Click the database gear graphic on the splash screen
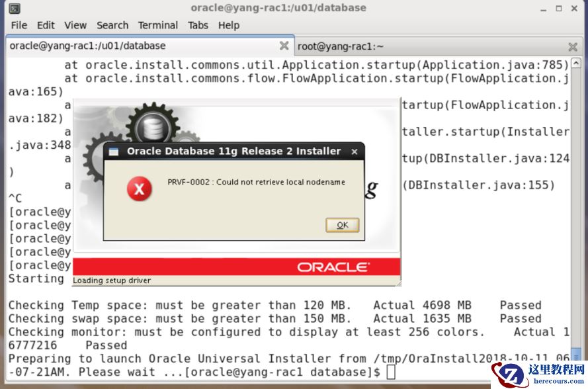The height and width of the screenshot is (389, 588). 152,126
